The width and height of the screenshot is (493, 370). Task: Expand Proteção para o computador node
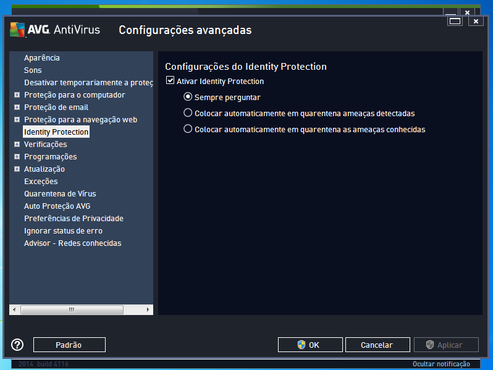pos(17,95)
